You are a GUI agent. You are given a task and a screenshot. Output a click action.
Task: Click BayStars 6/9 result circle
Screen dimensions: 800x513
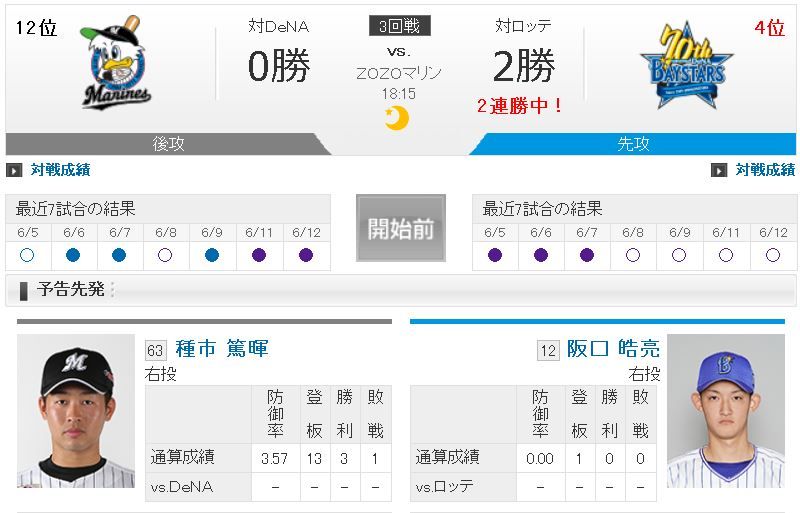click(679, 255)
